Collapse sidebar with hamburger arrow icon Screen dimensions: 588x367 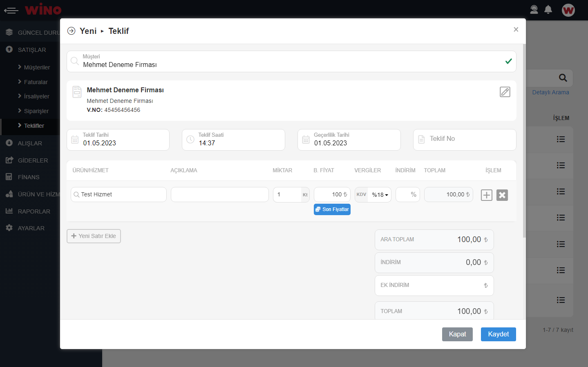click(11, 10)
